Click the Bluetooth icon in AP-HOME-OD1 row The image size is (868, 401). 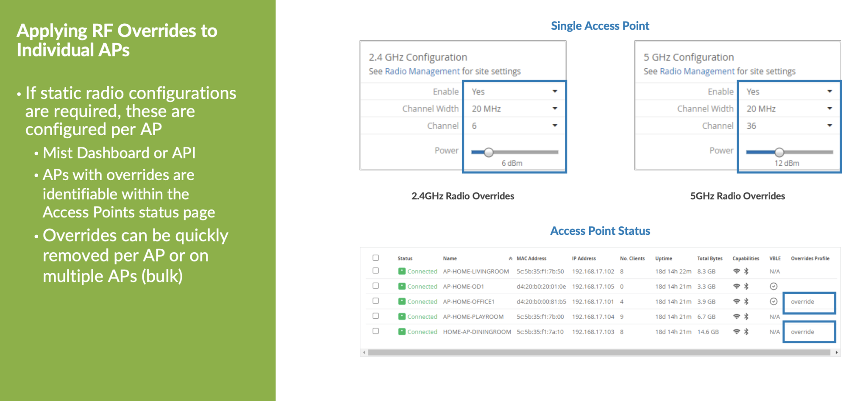point(746,287)
